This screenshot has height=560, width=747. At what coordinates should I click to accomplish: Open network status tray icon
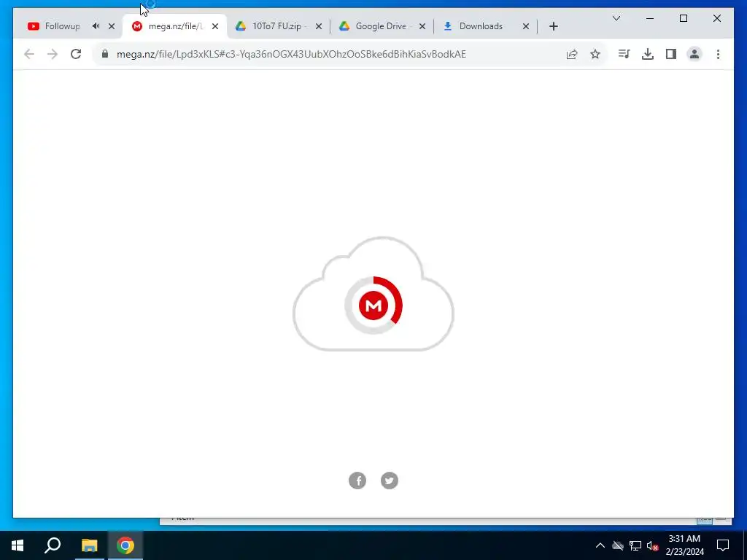(635, 545)
